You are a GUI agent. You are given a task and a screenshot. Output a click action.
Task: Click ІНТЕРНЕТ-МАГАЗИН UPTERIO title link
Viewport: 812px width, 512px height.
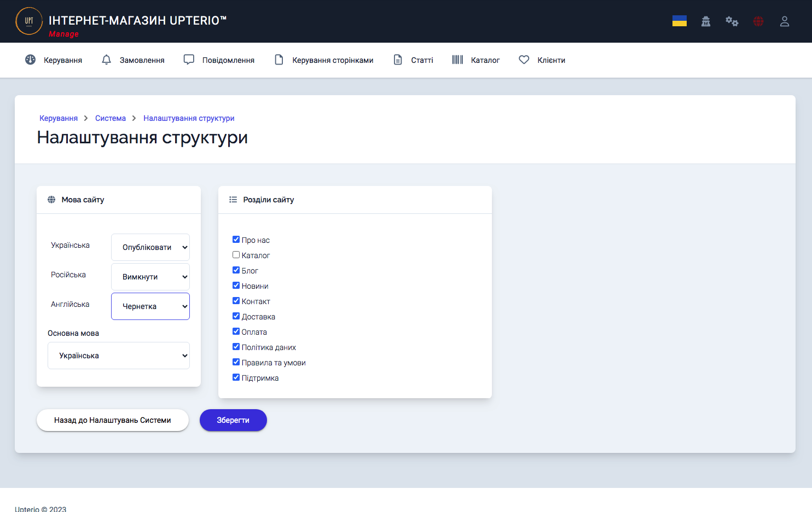click(x=137, y=20)
